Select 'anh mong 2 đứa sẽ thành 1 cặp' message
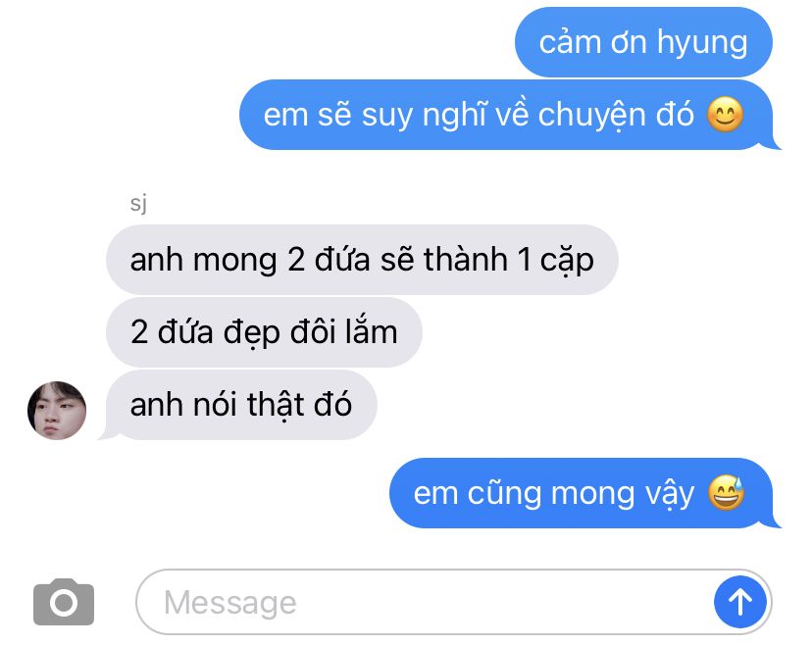Image resolution: width=812 pixels, height=646 pixels. (362, 260)
